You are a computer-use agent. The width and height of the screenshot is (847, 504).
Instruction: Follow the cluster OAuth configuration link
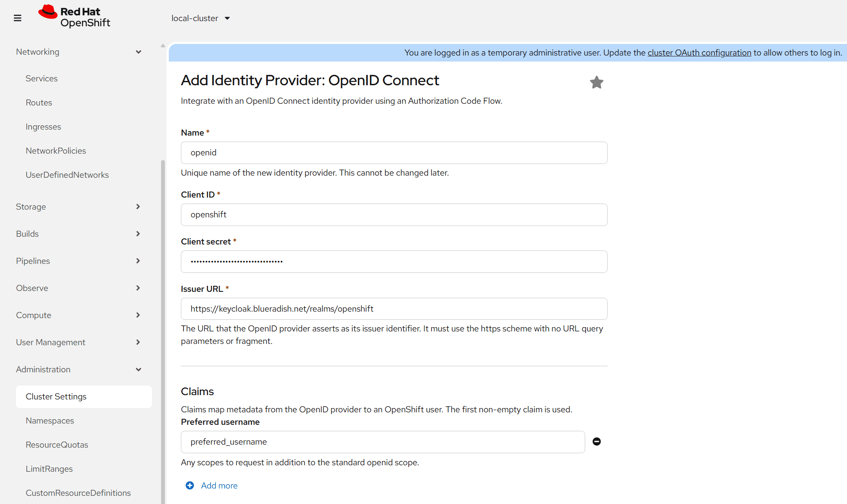click(699, 53)
